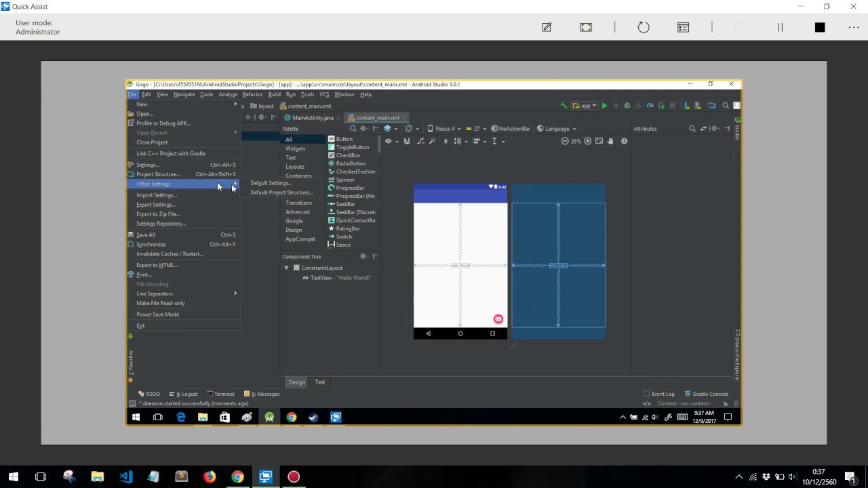Select Default Settings in the submenu
This screenshot has height=488, width=868.
tap(271, 183)
